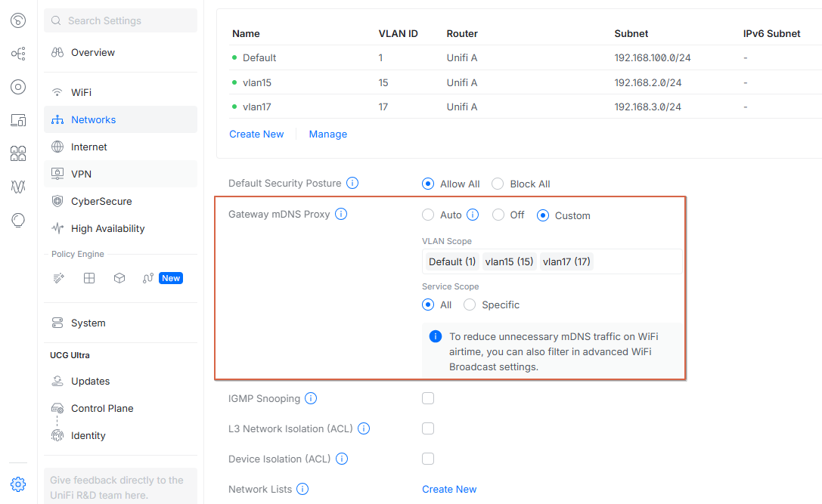Click Create New below the networks table

[256, 134]
